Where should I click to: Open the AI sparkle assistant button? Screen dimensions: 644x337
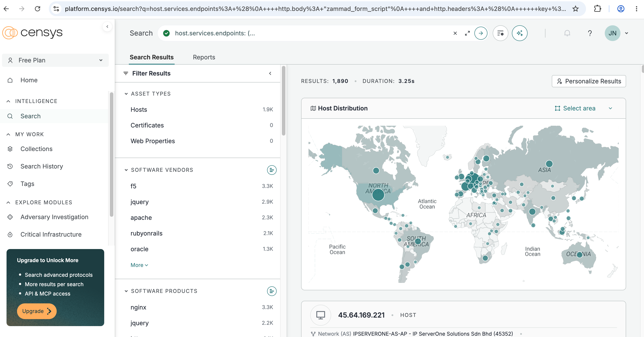click(520, 33)
